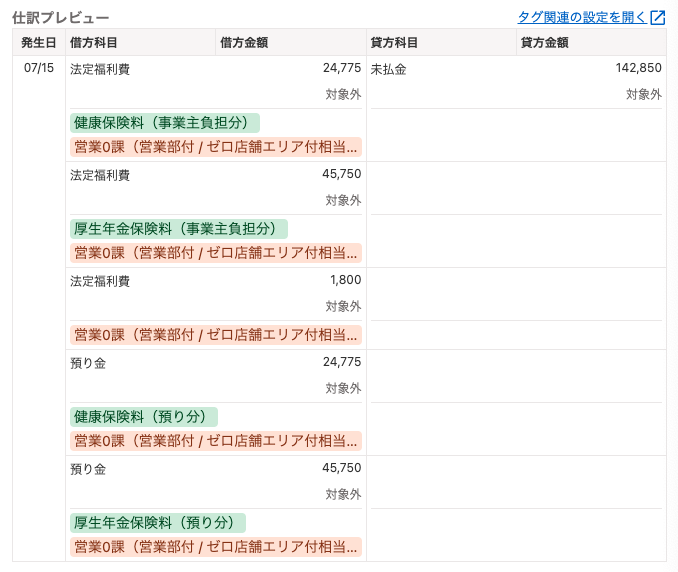Click the 発生日 column header
This screenshot has width=678, height=572.
39,42
